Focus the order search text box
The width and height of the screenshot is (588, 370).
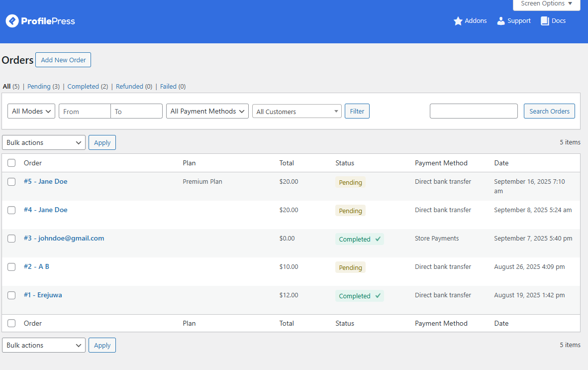click(x=474, y=111)
